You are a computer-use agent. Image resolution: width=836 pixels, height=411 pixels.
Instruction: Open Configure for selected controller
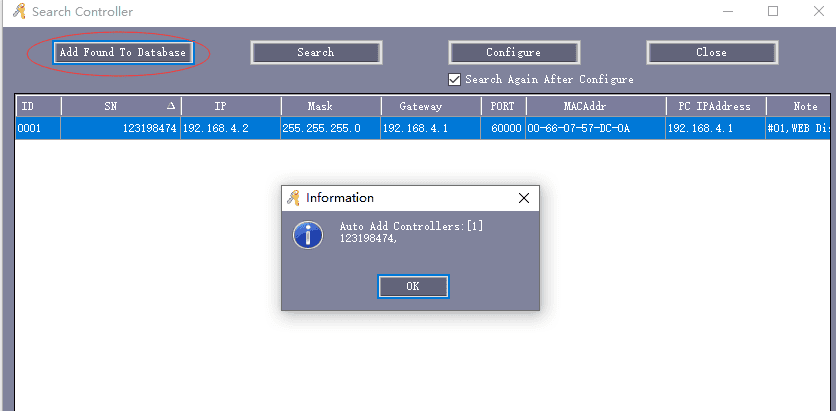pos(513,53)
